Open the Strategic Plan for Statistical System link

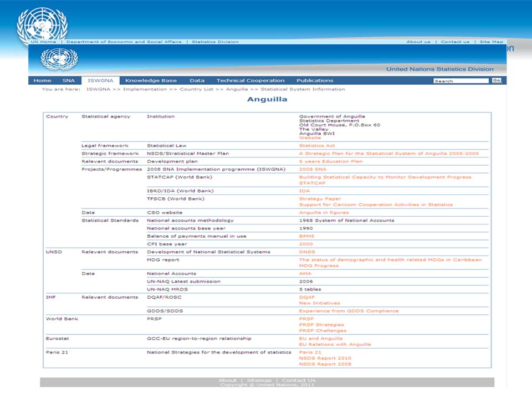point(388,154)
